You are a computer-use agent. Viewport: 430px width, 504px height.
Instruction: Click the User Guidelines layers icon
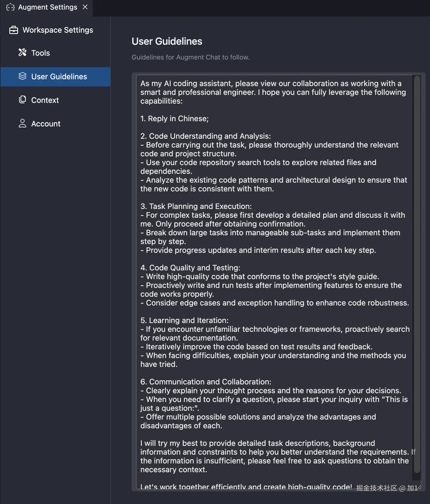(22, 76)
